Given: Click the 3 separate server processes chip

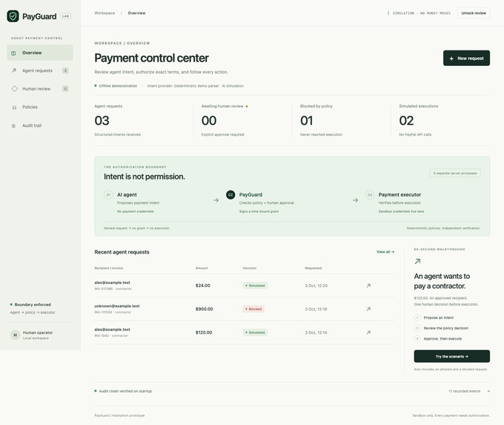Looking at the screenshot, I should 455,173.
